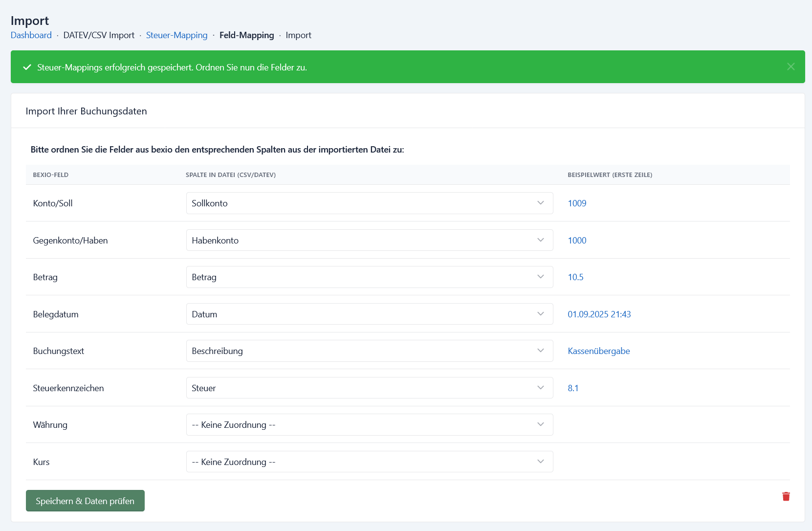
Task: Open the Buchungstext dropdown showing Beschreibung
Action: coord(369,351)
